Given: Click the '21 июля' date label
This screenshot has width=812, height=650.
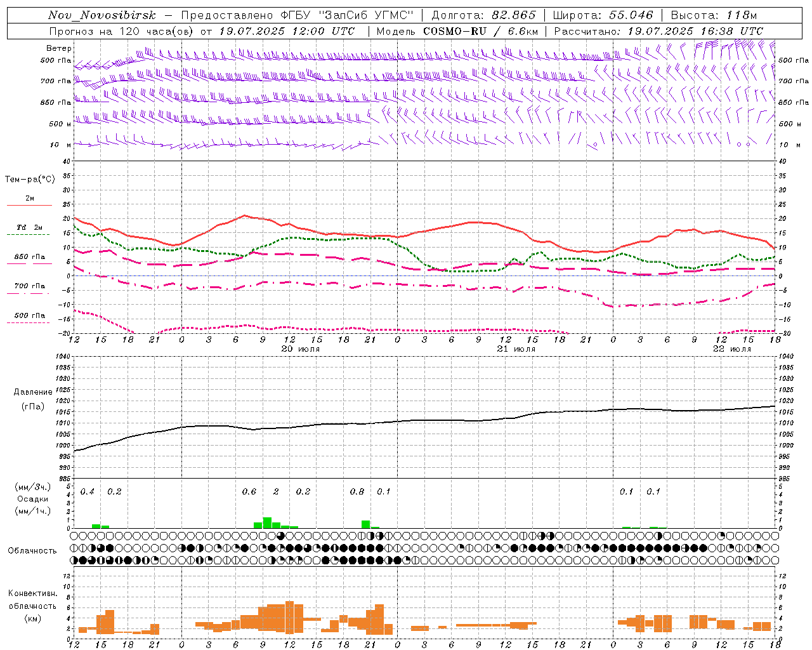Looking at the screenshot, I should [x=516, y=349].
